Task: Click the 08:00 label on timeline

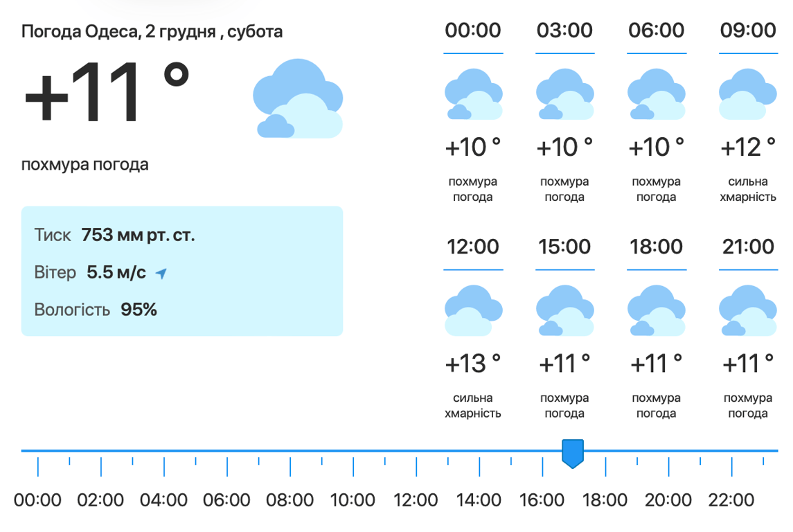Action: 289,499
